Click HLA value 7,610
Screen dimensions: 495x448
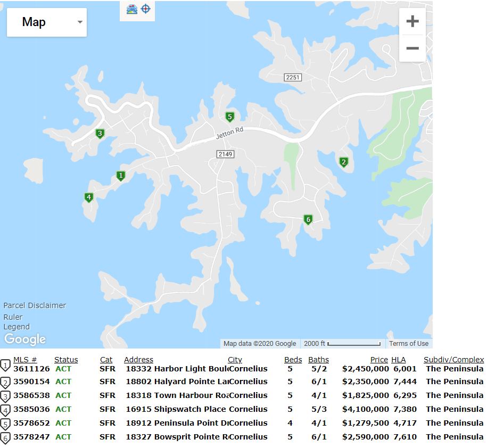[405, 437]
